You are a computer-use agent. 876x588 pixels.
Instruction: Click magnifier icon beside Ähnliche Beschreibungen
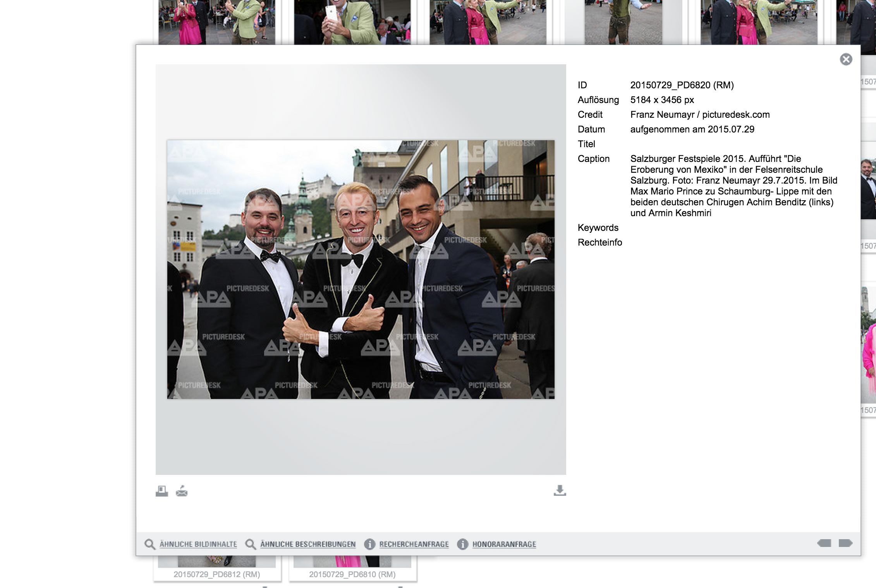click(251, 544)
